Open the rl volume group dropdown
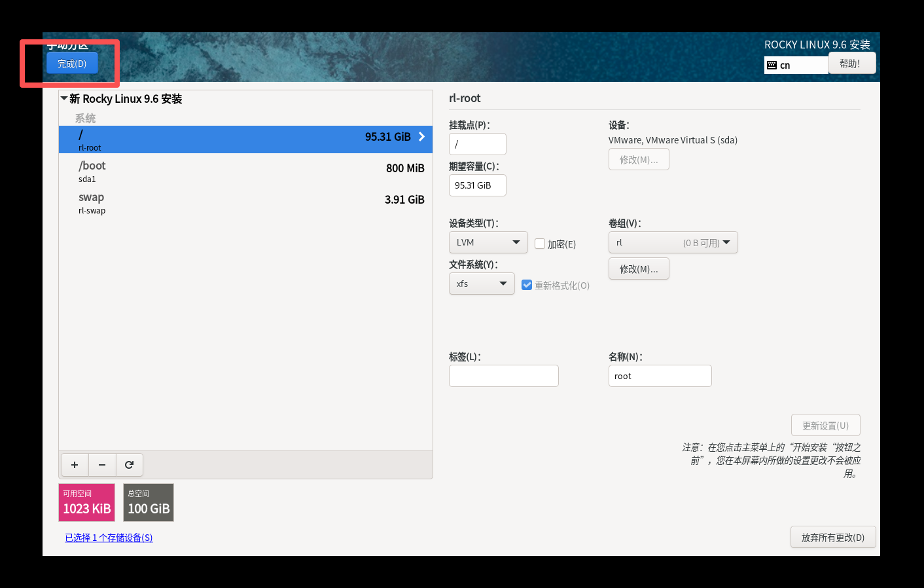The height and width of the screenshot is (588, 924). tap(673, 242)
